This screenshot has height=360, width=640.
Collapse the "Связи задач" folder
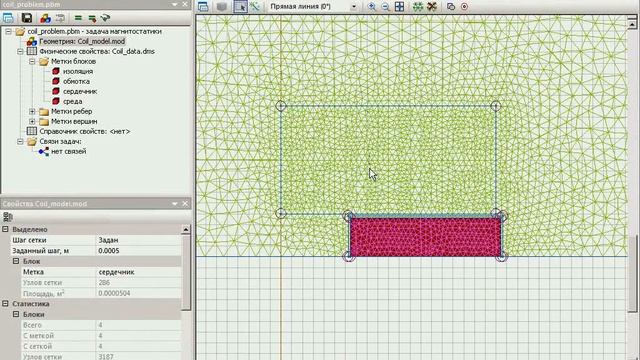(x=20, y=142)
